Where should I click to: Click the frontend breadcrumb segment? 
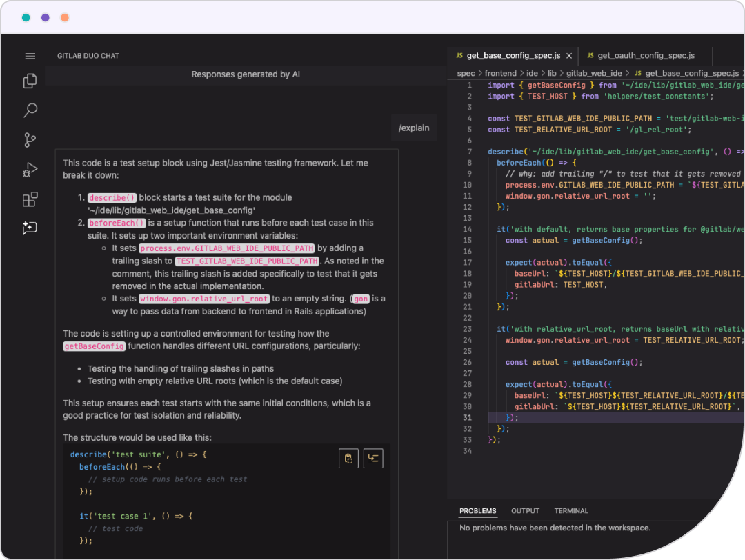[500, 73]
